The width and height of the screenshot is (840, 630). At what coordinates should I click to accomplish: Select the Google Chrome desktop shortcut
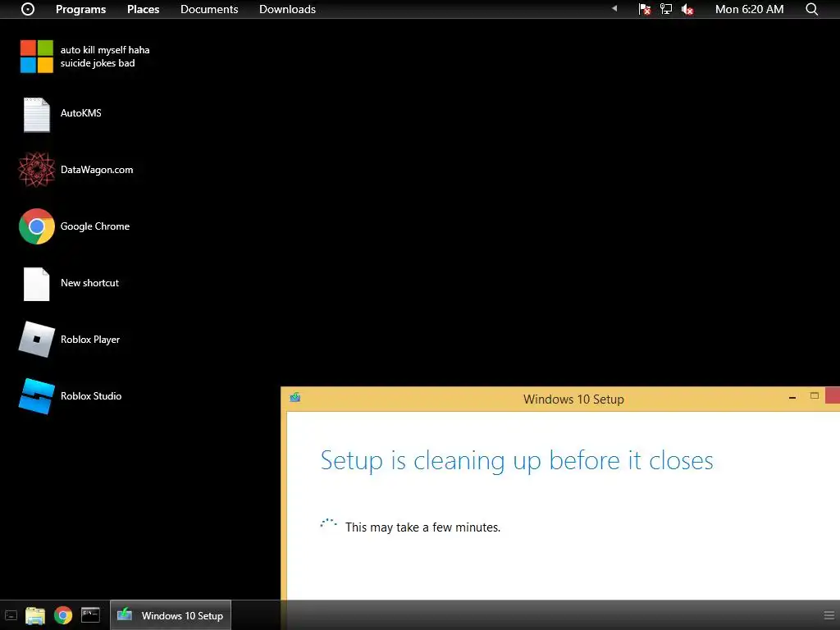(x=36, y=226)
